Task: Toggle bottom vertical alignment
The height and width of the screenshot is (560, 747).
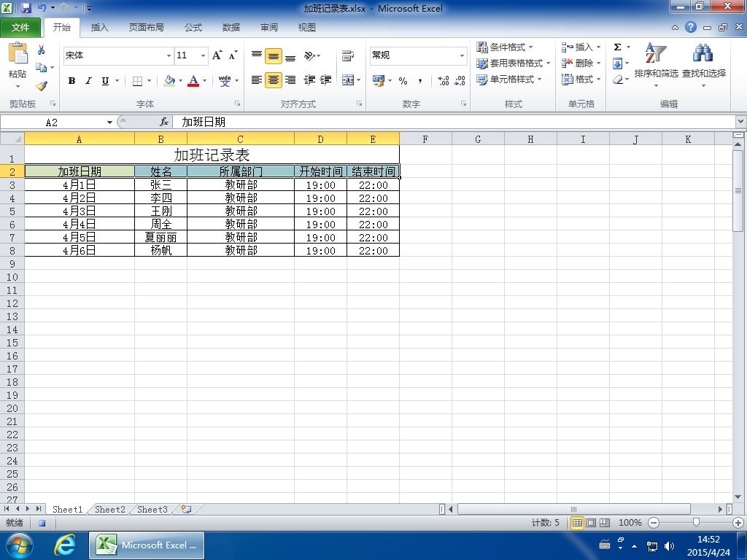Action: coord(290,56)
